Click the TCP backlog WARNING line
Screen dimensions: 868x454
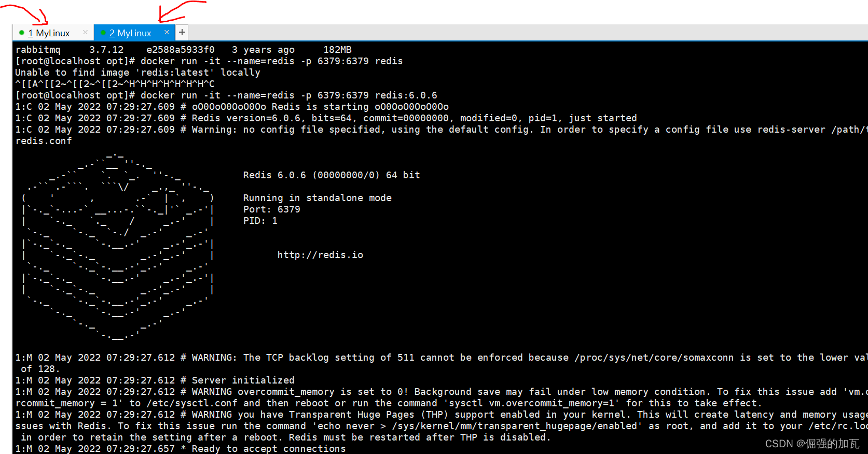[441, 358]
